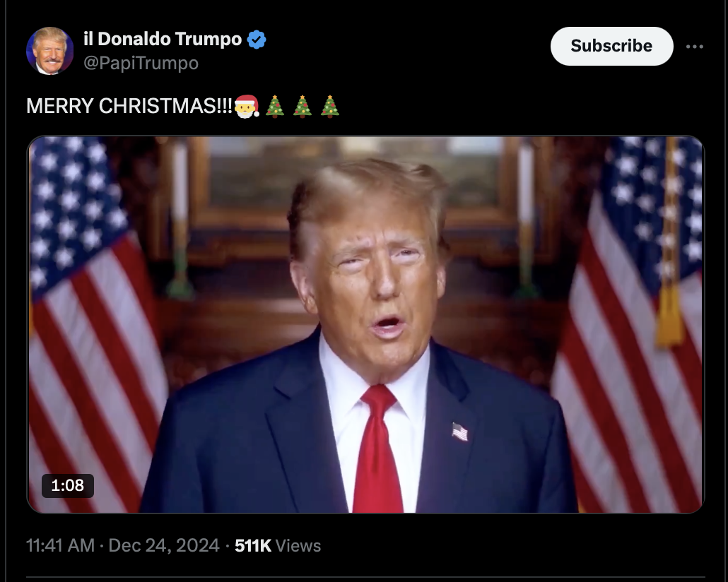This screenshot has height=582, width=728.
Task: Open the il Donaldo Trumpo display name
Action: tap(163, 39)
